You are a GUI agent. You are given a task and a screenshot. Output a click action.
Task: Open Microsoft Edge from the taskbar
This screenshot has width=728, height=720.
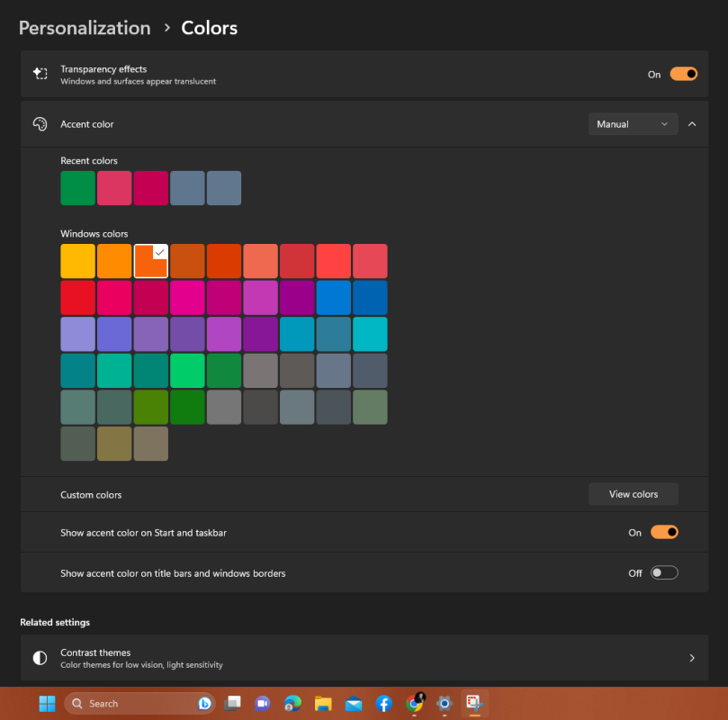pyautogui.click(x=292, y=703)
